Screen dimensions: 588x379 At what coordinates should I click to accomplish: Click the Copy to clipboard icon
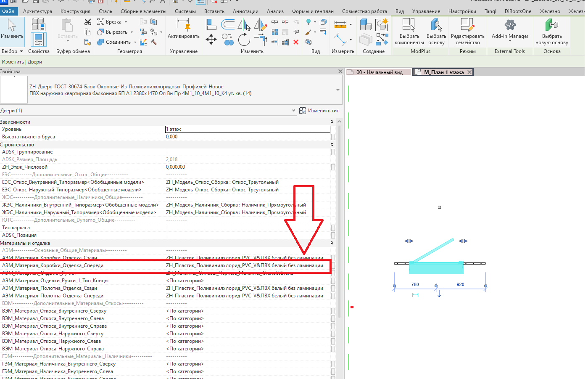[88, 32]
